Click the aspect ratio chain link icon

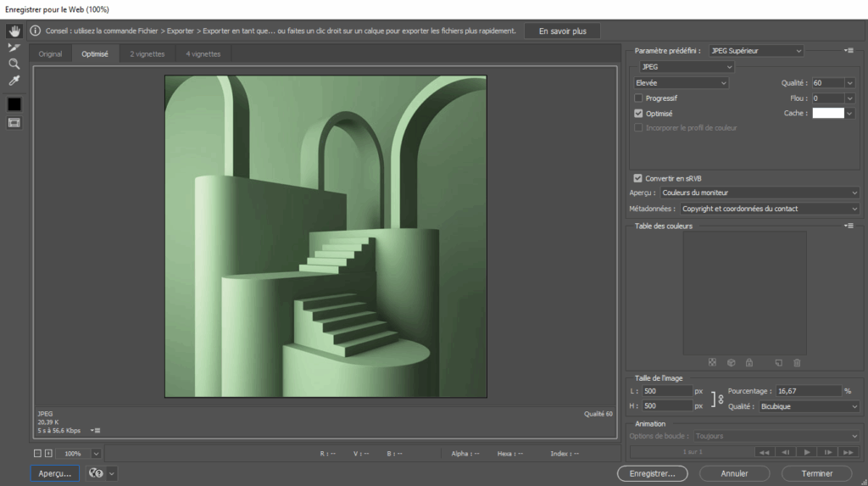[721, 399]
